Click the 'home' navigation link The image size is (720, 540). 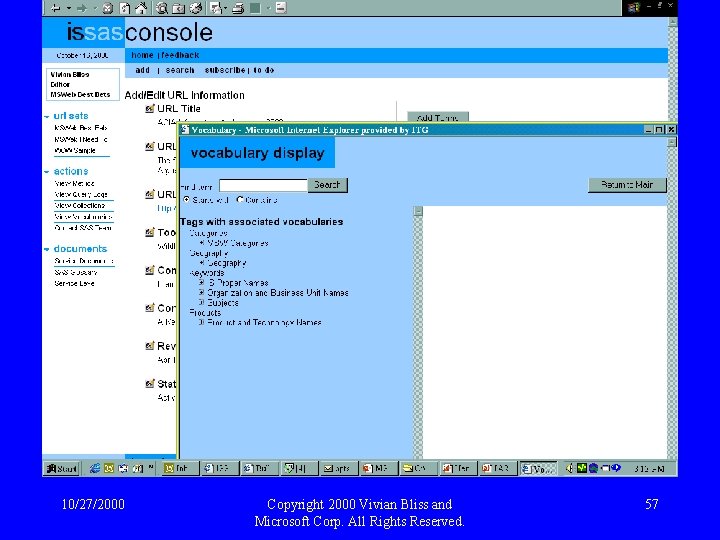pos(142,55)
